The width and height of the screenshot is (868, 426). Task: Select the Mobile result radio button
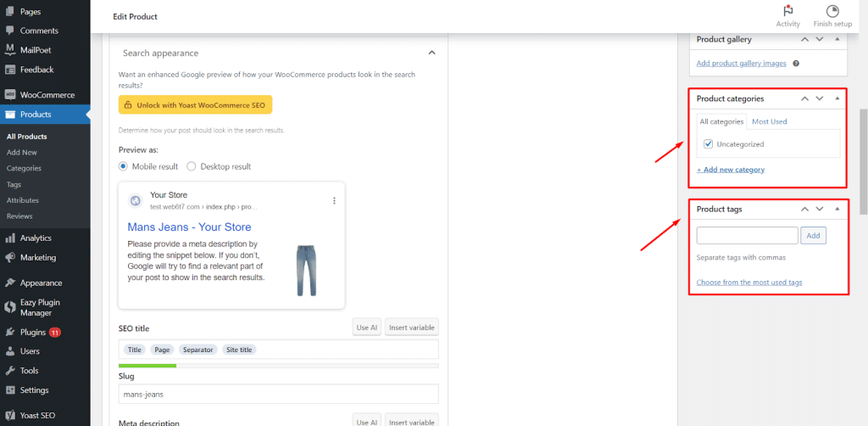point(123,166)
